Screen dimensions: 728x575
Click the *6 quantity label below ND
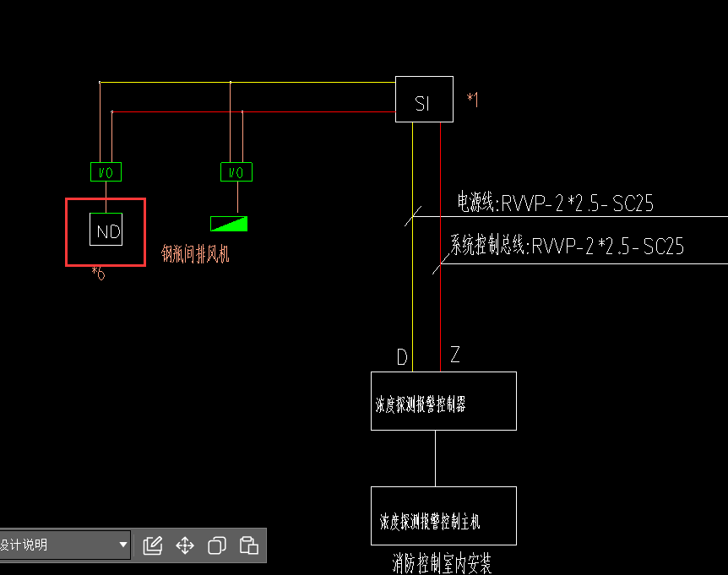click(99, 274)
